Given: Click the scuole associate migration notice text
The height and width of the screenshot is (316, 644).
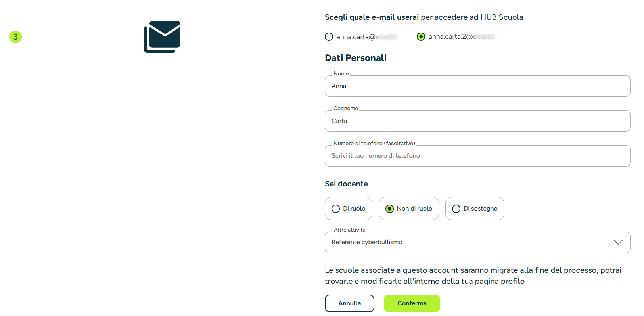Looking at the screenshot, I should (x=473, y=276).
